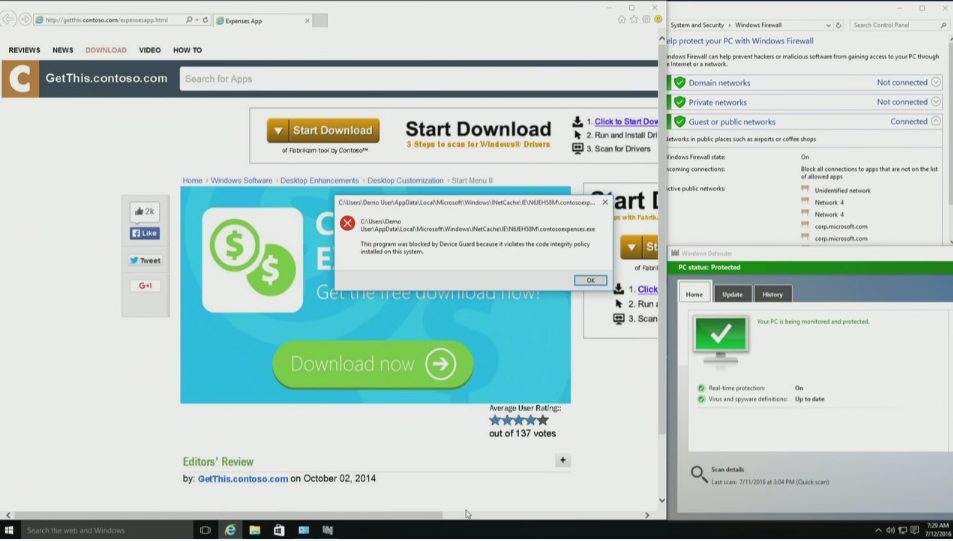Open the browser Favorites star icon
The height and width of the screenshot is (541, 953).
click(x=634, y=20)
